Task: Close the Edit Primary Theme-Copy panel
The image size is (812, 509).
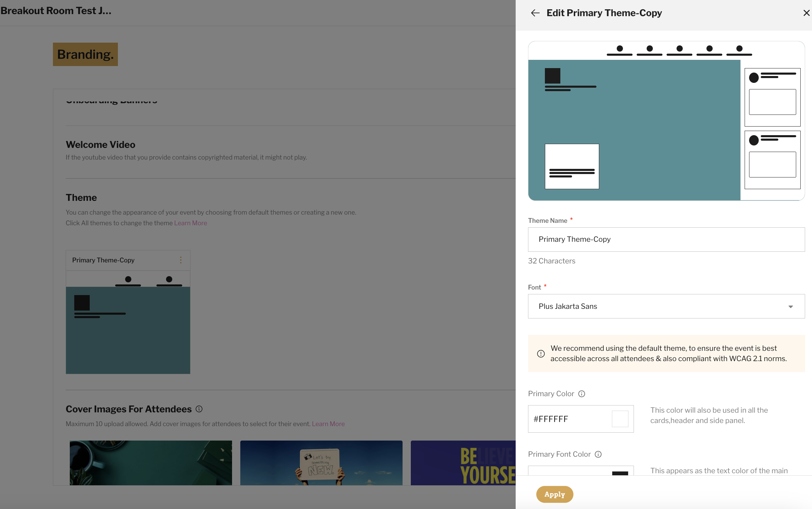Action: tap(806, 13)
